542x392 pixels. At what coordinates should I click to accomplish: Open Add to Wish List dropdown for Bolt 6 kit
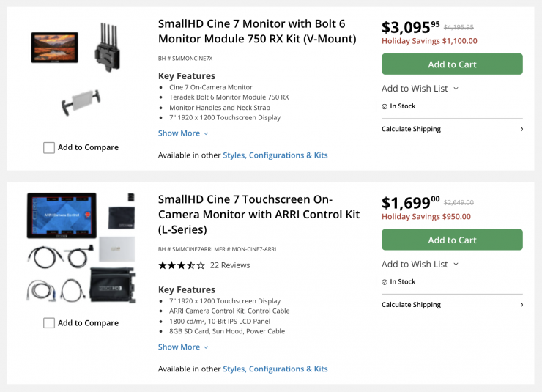point(420,89)
